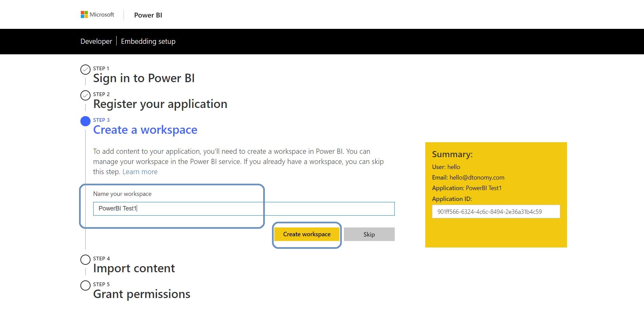Viewport: 644px width, 314px height.
Task: Expand the Register your application step
Action: point(160,104)
